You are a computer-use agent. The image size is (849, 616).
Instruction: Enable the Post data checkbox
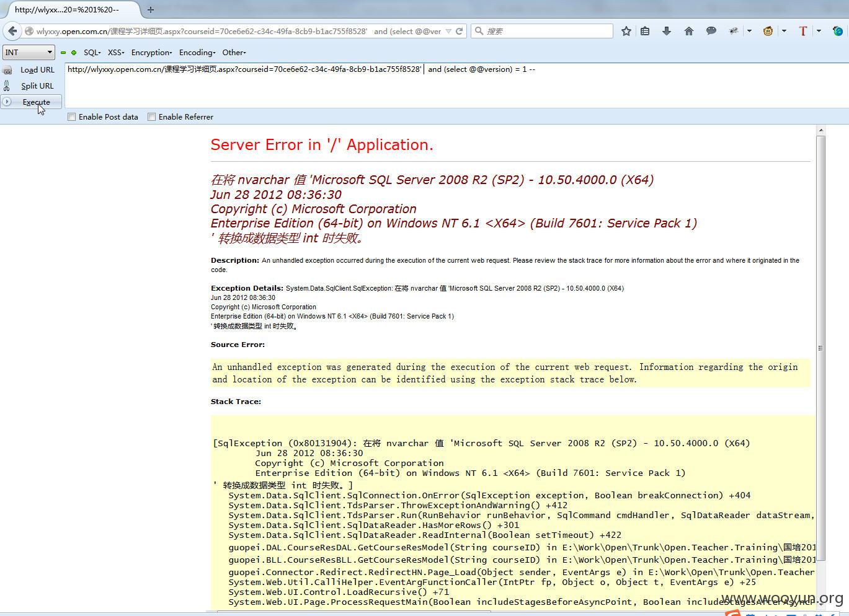71,117
